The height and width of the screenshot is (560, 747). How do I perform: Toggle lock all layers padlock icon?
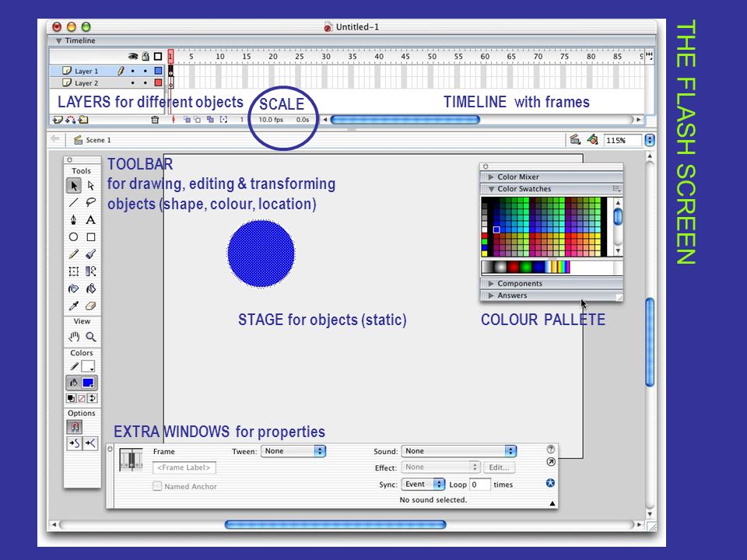coord(146,56)
